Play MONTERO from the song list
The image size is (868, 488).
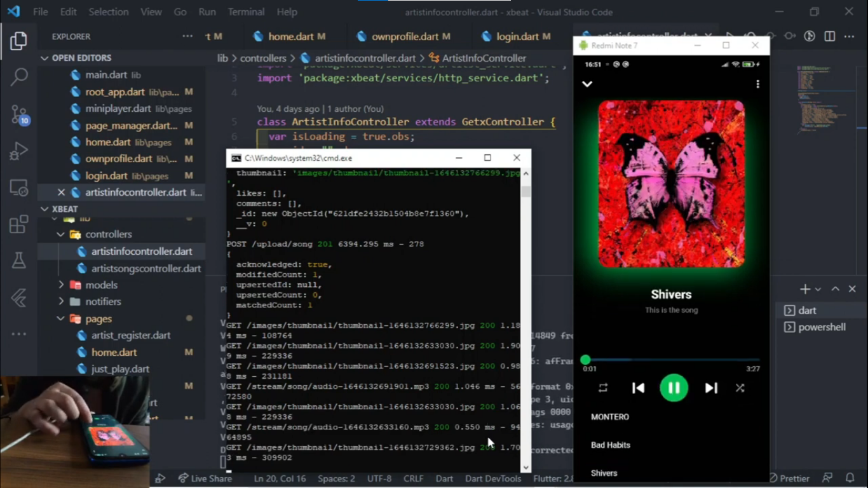(610, 417)
